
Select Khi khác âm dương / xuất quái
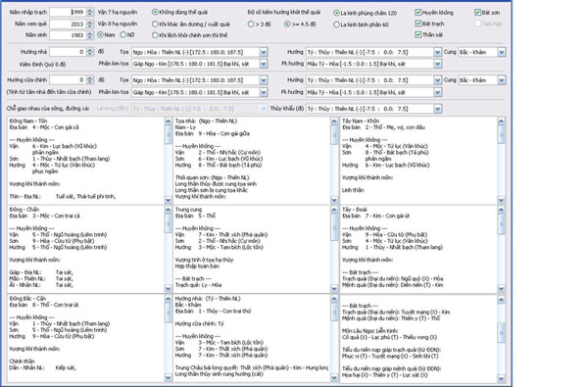click(155, 24)
